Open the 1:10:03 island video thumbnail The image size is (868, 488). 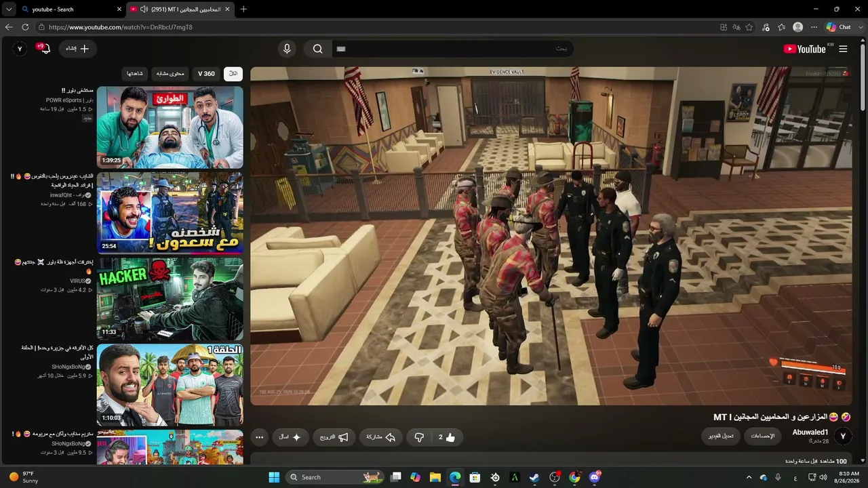170,385
